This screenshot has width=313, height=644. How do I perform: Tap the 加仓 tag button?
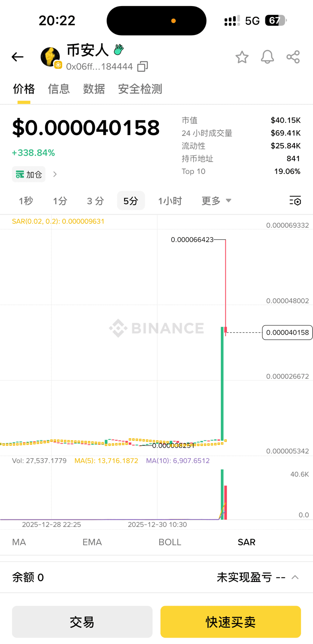[29, 174]
